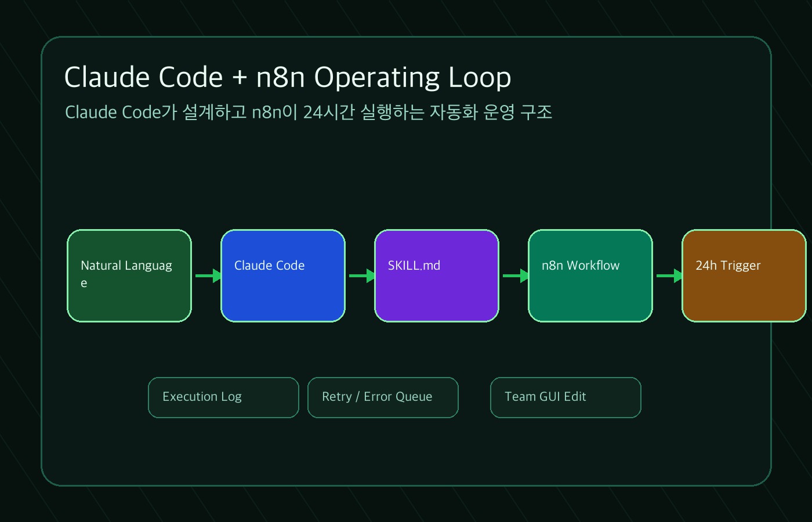Click the orange 24h Trigger node
This screenshot has height=522, width=812.
tap(744, 275)
